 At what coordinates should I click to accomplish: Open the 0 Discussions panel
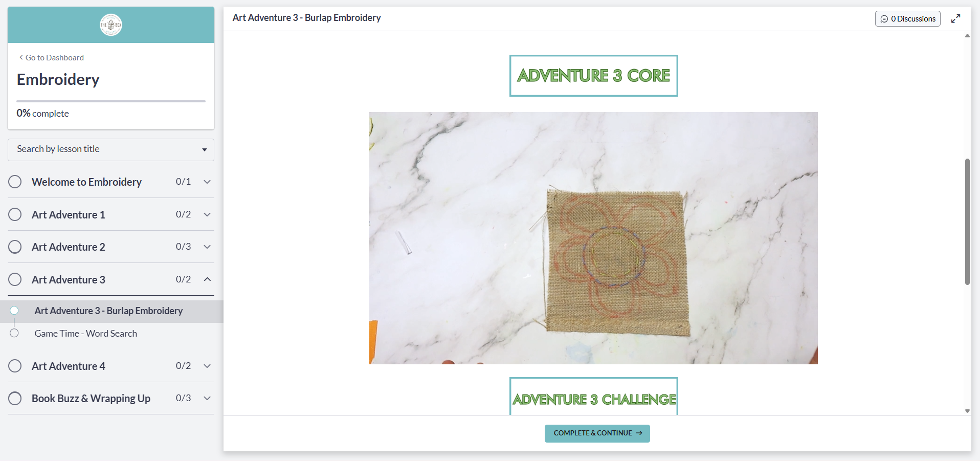[x=908, y=18]
